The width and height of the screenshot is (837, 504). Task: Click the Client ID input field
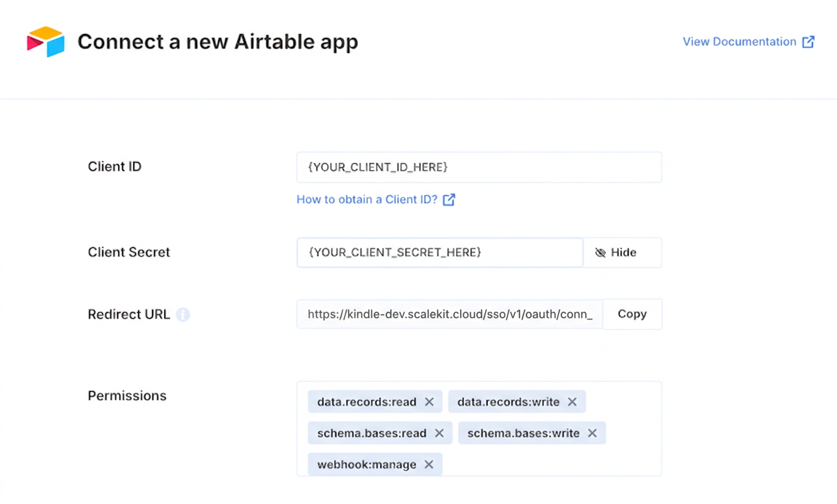click(x=479, y=167)
